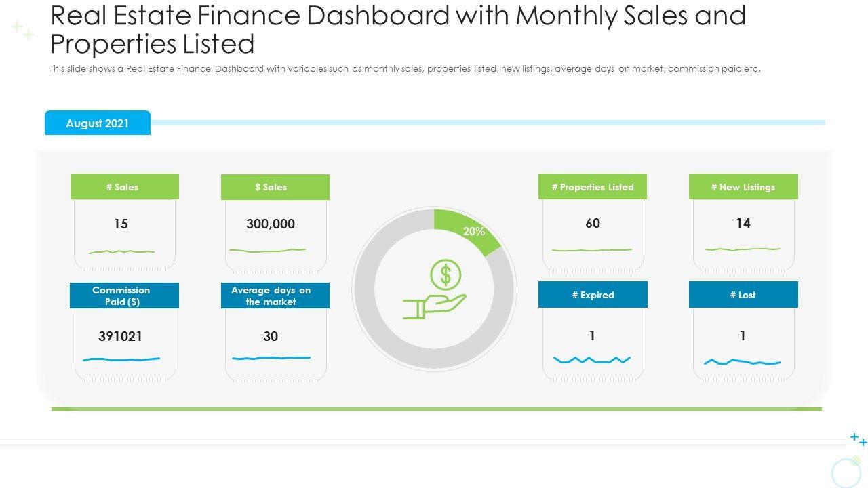This screenshot has width=868, height=488.
Task: Select the # New Listings header
Action: tap(743, 187)
